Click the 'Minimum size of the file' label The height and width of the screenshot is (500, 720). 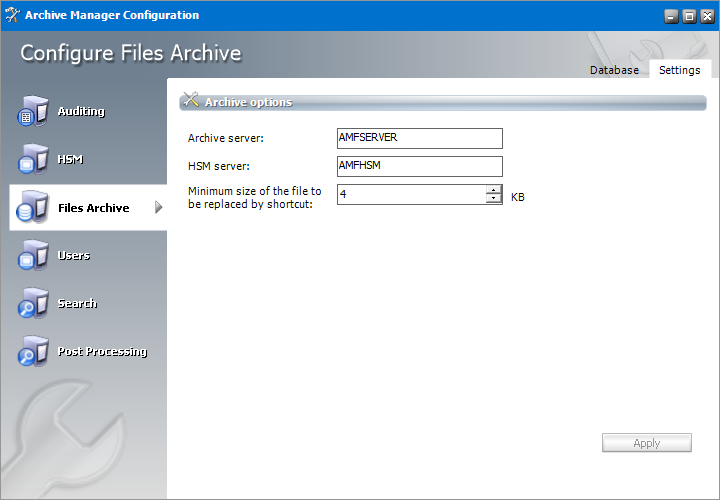pyautogui.click(x=254, y=197)
